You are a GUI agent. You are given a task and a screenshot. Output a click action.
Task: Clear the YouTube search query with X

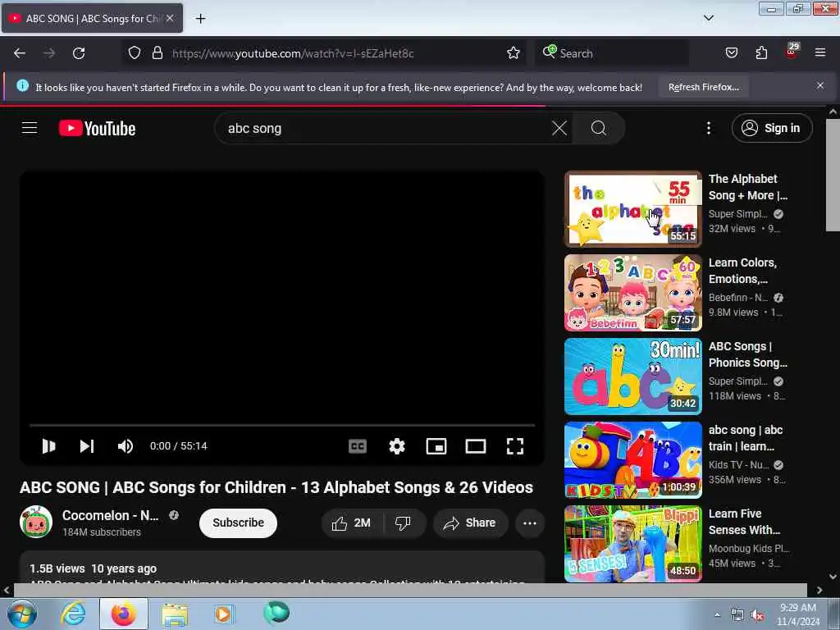click(x=559, y=129)
